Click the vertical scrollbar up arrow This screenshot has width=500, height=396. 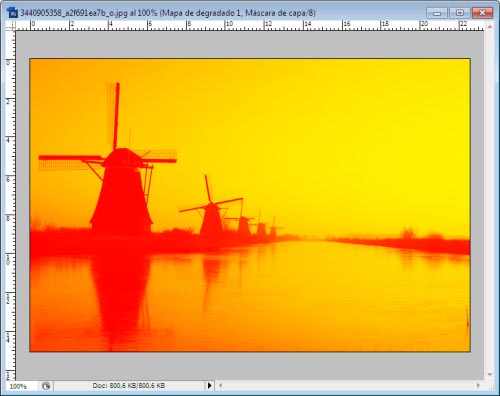(x=490, y=26)
